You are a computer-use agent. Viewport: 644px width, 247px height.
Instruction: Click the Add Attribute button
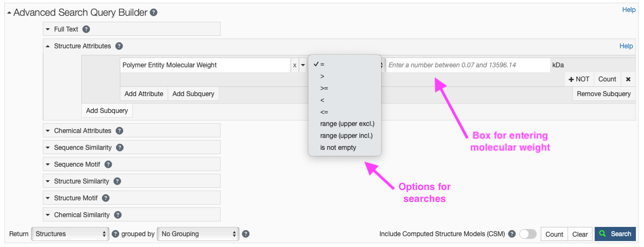pyautogui.click(x=144, y=94)
